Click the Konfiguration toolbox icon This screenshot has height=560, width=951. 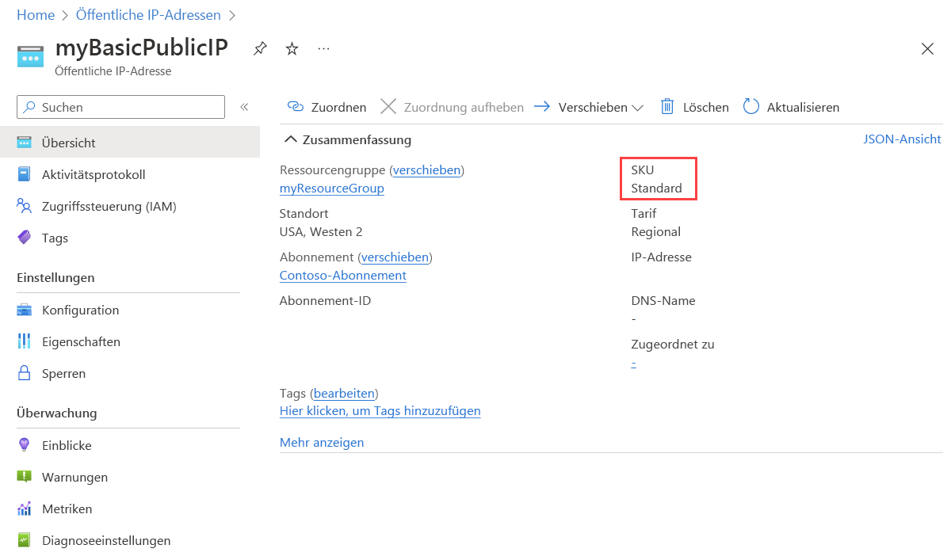(x=25, y=310)
